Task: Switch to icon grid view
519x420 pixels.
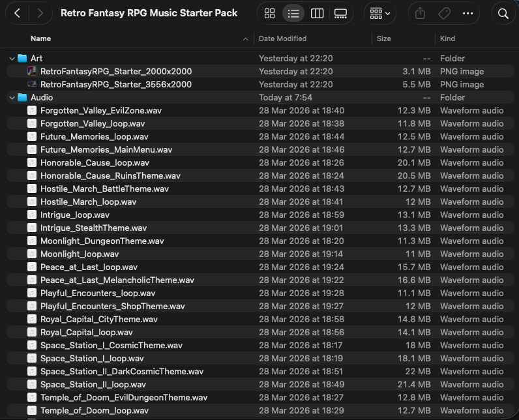Action: point(269,13)
